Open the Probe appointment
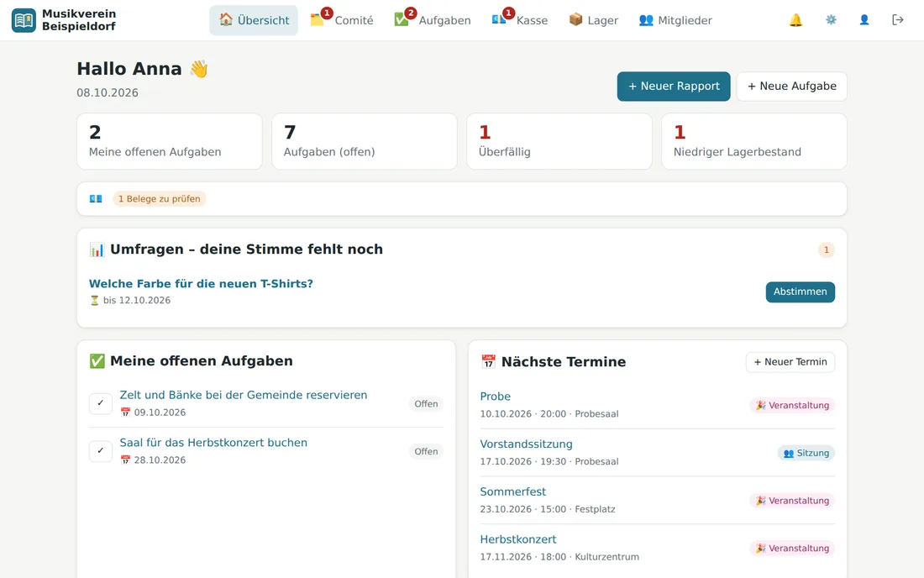924x578 pixels. [x=495, y=397]
